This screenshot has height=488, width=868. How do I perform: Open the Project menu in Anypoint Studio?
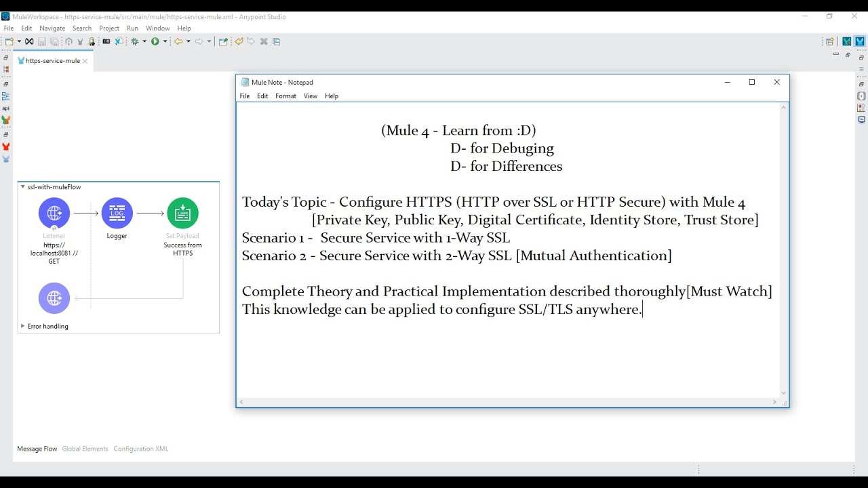(x=109, y=28)
